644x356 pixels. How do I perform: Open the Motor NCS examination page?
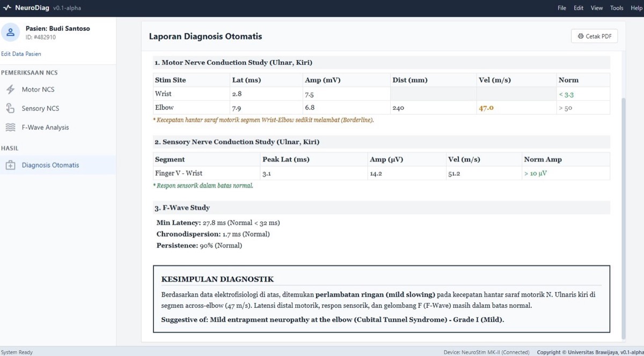pos(58,90)
